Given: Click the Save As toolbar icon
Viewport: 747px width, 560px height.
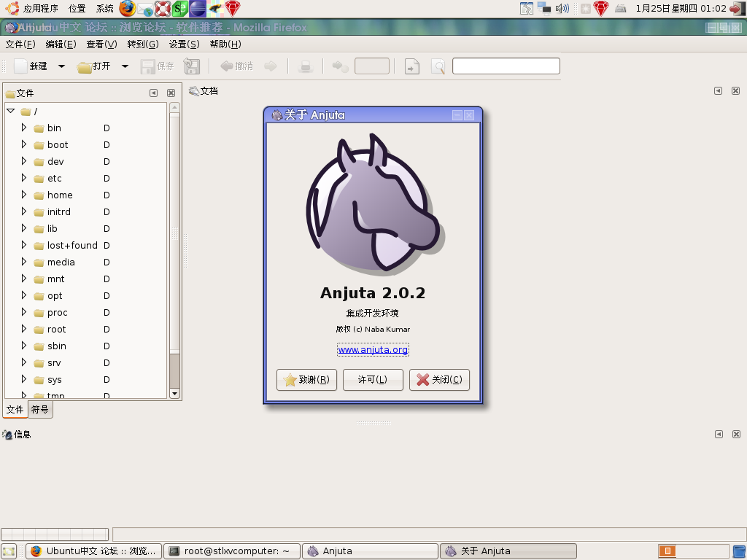Looking at the screenshot, I should coord(192,66).
